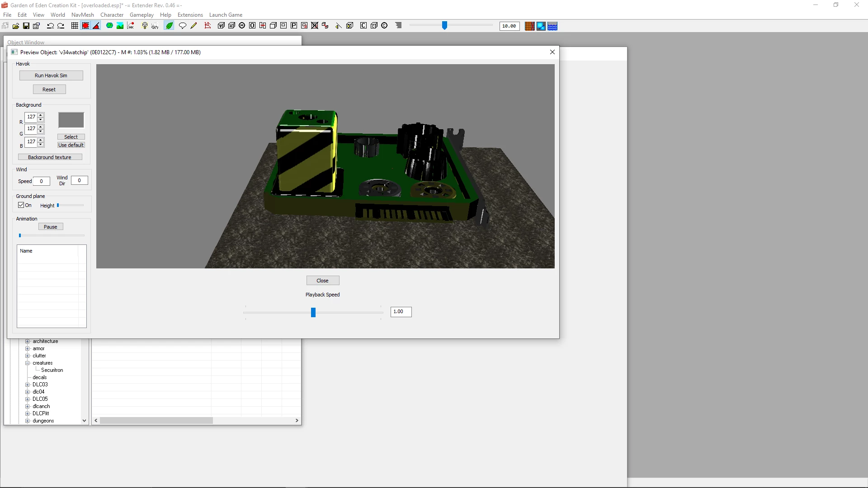Click the cube with M toolbar icon
Screen dimensions: 868x488
tap(231, 26)
